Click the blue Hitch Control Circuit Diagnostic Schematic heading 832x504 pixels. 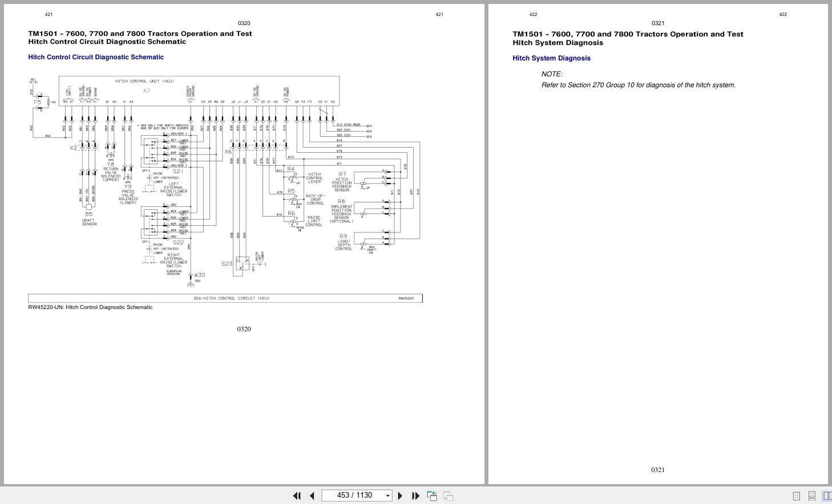coord(96,57)
